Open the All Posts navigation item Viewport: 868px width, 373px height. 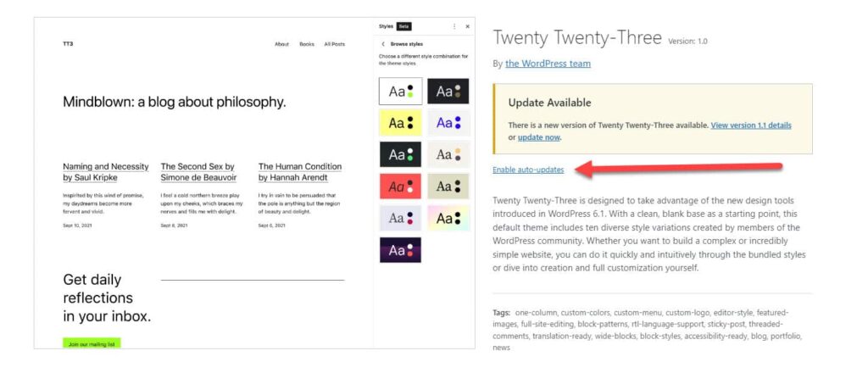click(x=334, y=44)
